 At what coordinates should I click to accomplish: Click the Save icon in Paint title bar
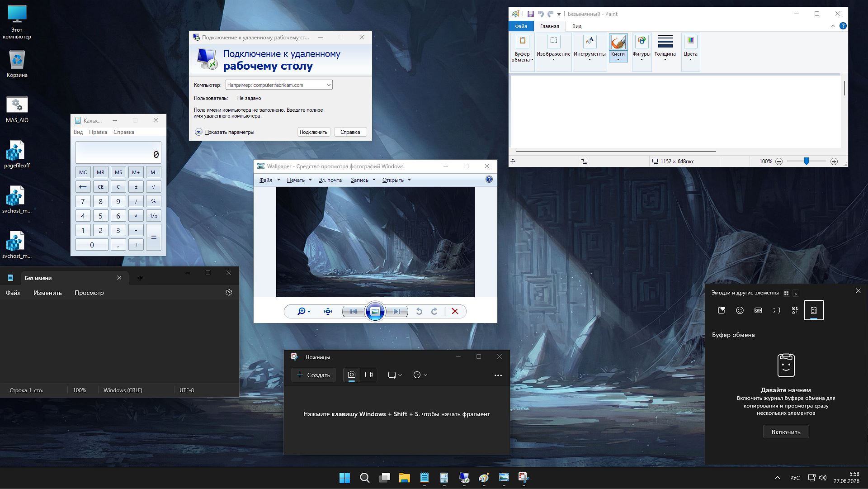531,14
